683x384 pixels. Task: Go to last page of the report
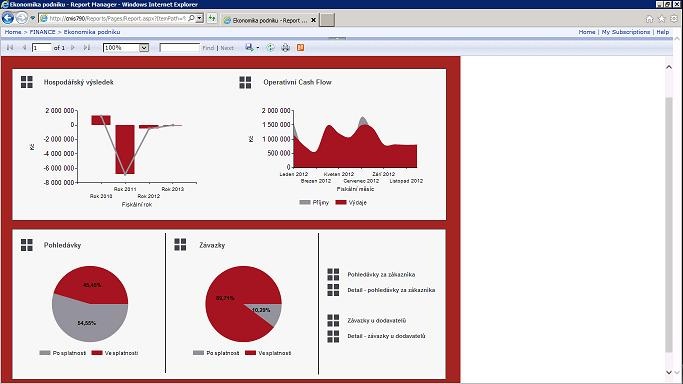[87, 47]
